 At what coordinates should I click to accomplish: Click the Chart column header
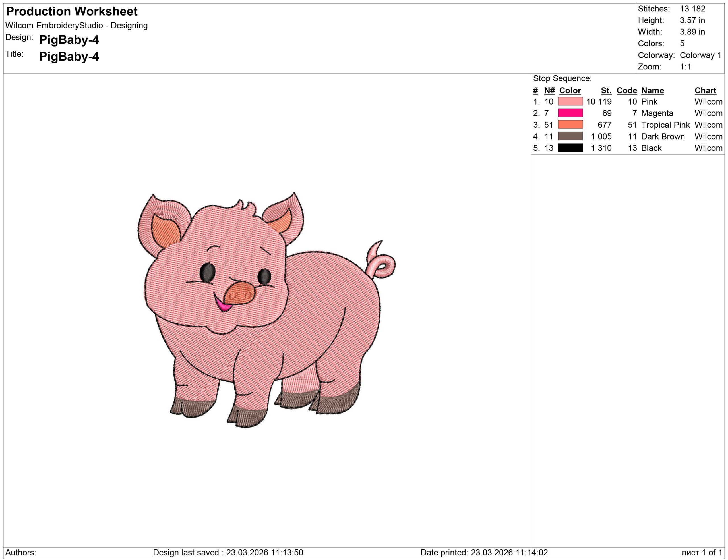tap(705, 90)
